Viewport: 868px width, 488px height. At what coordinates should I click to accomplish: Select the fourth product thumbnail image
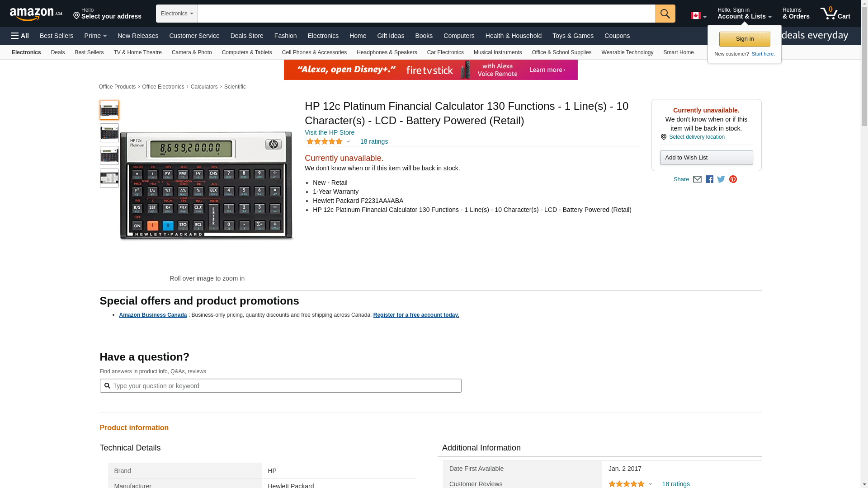coord(109,178)
